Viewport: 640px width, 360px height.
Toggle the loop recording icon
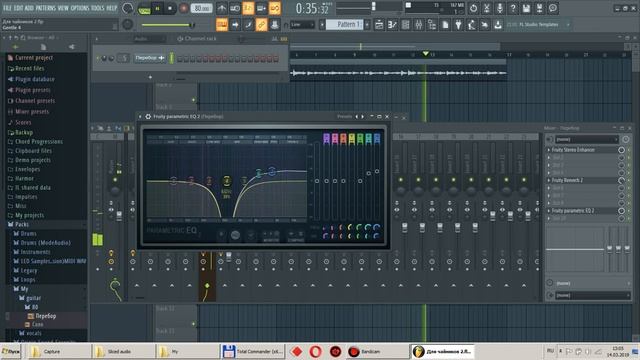(x=275, y=8)
